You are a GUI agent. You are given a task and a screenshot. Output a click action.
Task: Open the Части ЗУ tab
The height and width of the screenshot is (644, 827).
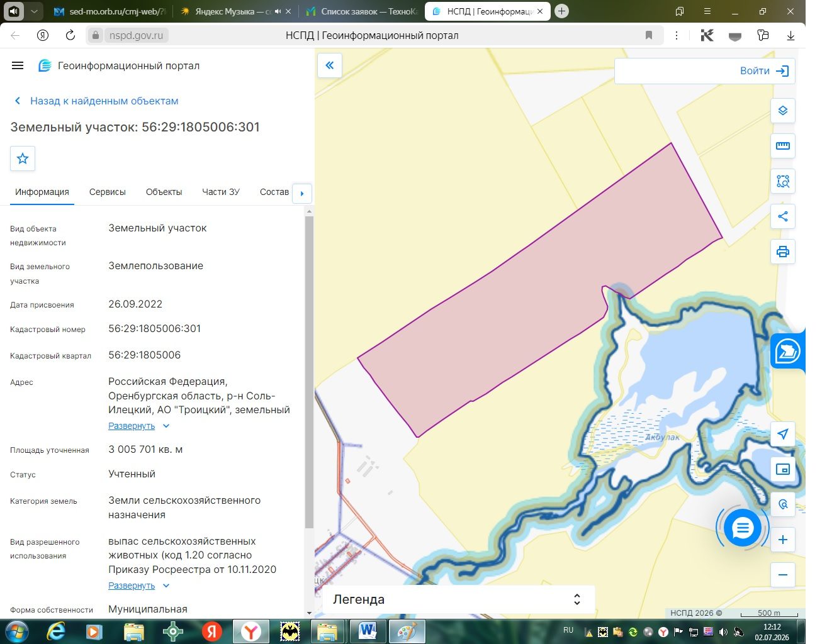coord(221,192)
